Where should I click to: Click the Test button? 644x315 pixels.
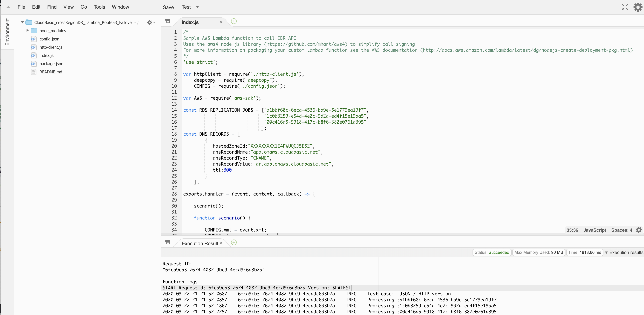click(x=186, y=7)
